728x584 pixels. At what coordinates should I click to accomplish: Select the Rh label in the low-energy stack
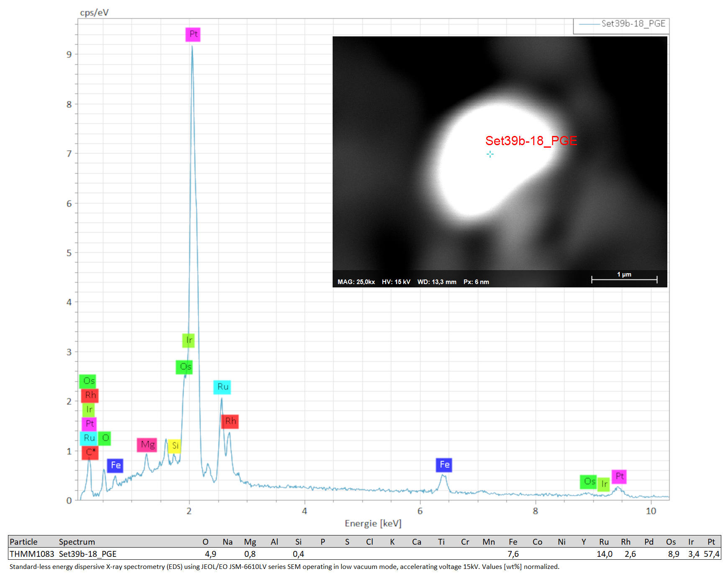tap(90, 395)
